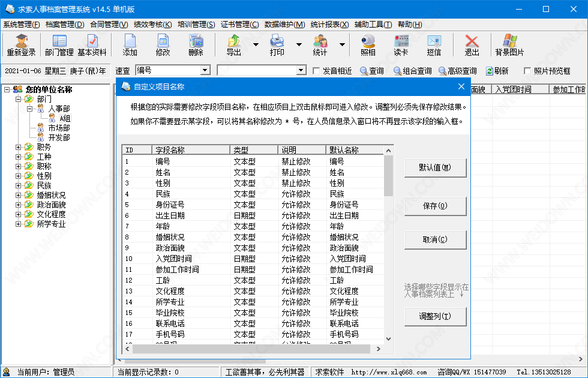This screenshot has width=588, height=378.
Task: Open 基本资料 basic data toolbar icon
Action: (x=92, y=45)
